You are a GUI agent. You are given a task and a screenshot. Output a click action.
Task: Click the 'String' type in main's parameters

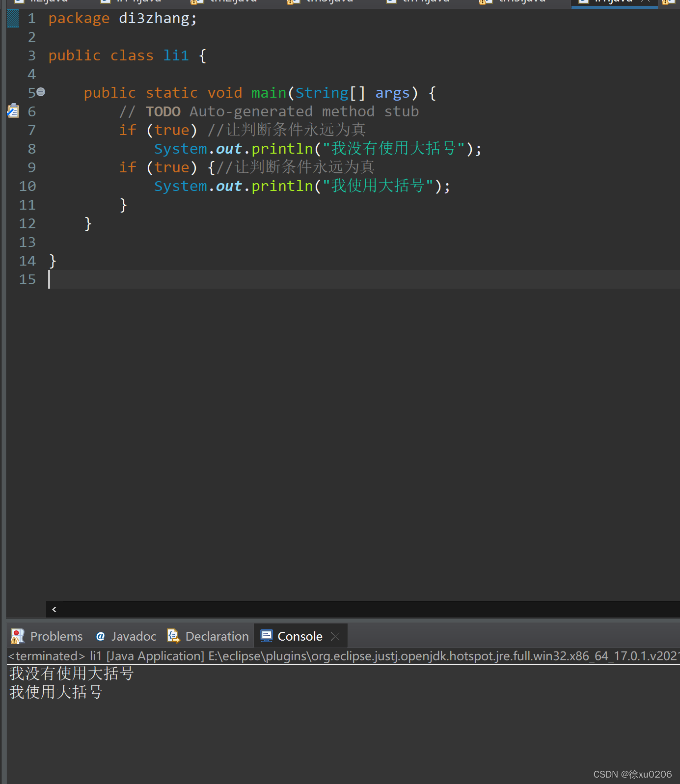(x=322, y=93)
